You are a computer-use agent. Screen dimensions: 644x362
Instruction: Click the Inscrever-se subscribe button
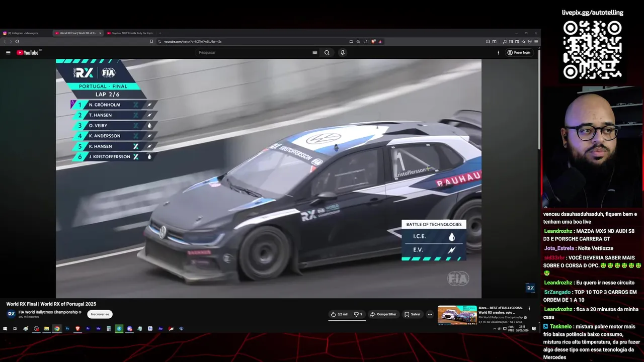pos(100,314)
